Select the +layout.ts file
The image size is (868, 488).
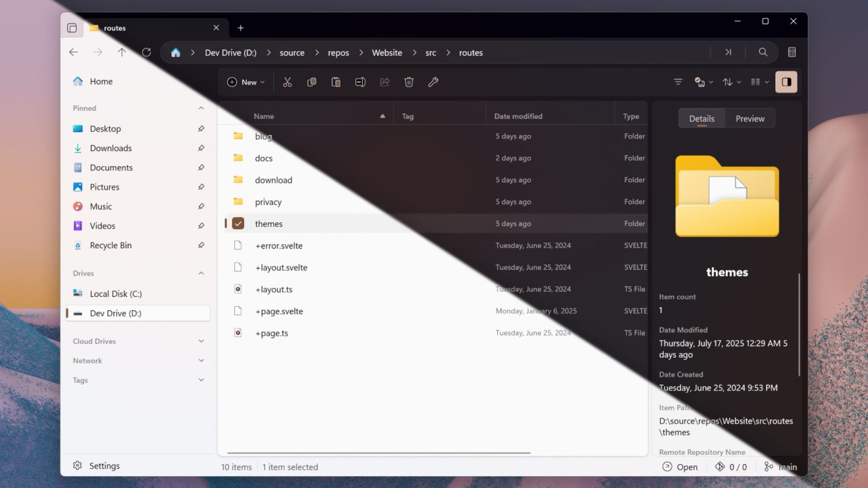coord(436,289)
